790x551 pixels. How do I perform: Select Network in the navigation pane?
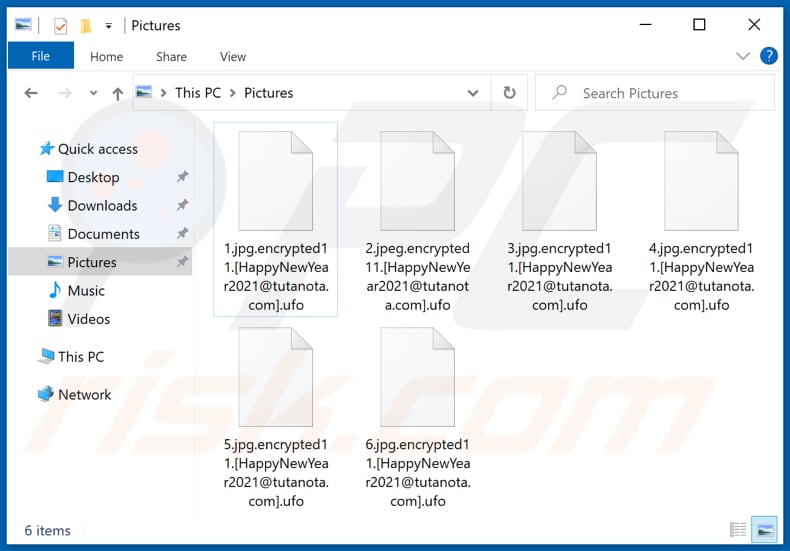[x=84, y=394]
